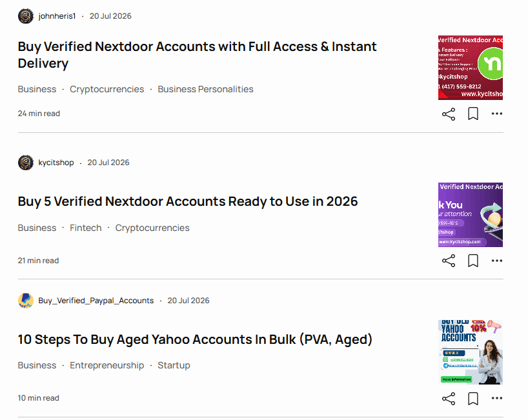Screen dimensions: 528x420
Task: Bookmark the Buy 5 Verified Nextdoor article
Action: pyautogui.click(x=473, y=261)
